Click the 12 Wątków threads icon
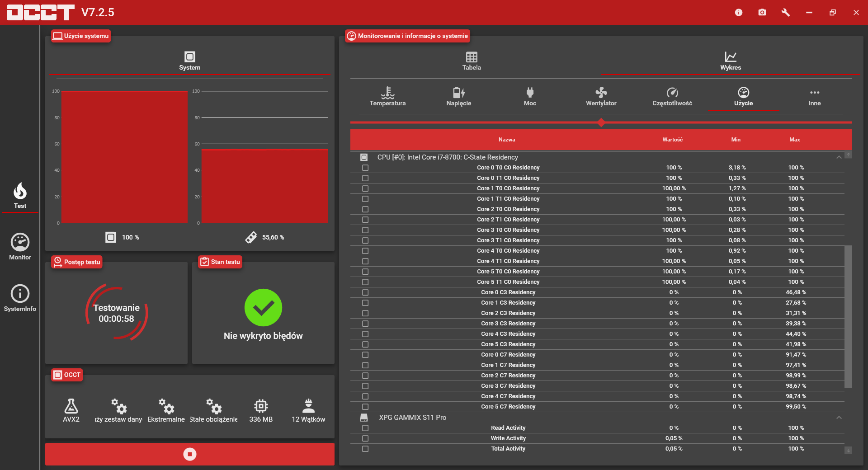 308,406
